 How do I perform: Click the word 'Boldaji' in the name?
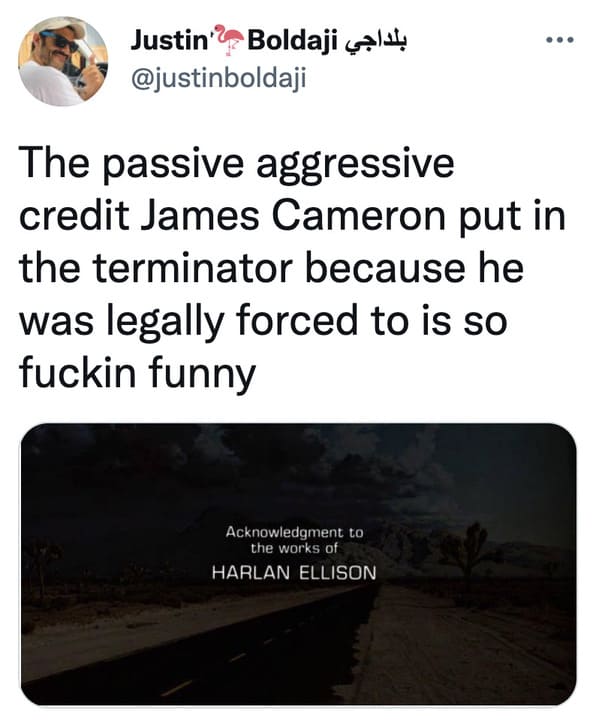tap(293, 41)
